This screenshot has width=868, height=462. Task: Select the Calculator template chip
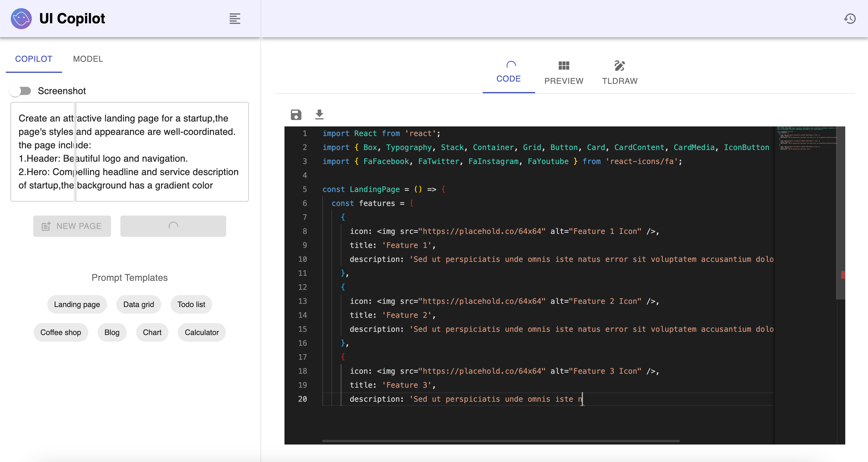coord(202,332)
